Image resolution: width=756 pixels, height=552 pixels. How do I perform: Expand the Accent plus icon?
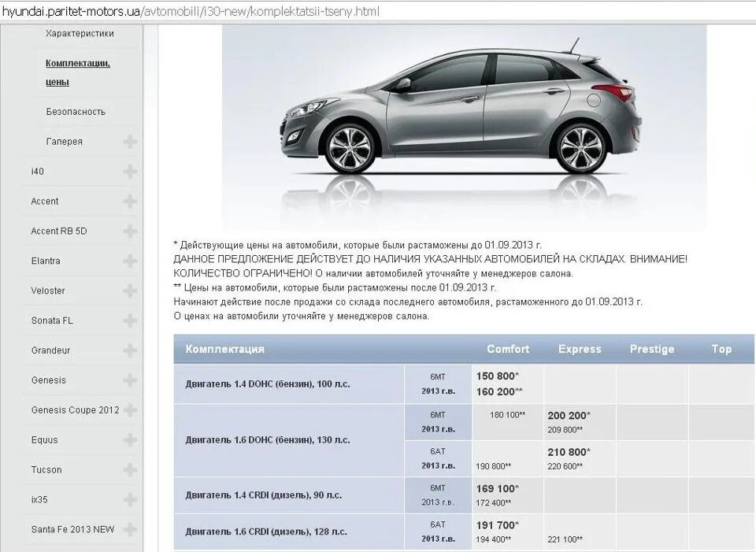(x=130, y=201)
